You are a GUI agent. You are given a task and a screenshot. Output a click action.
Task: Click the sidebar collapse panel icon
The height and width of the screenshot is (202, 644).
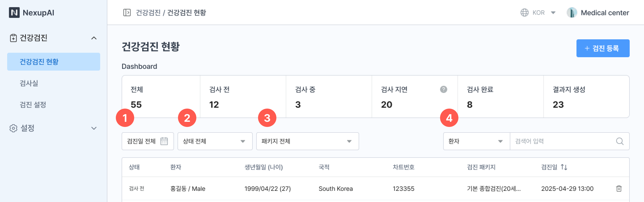(127, 13)
